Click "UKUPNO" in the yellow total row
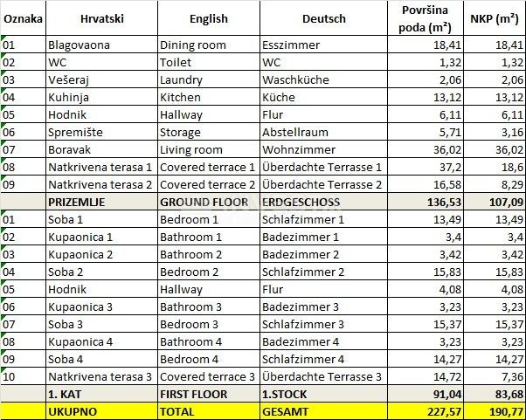The width and height of the screenshot is (526, 420). 73,410
